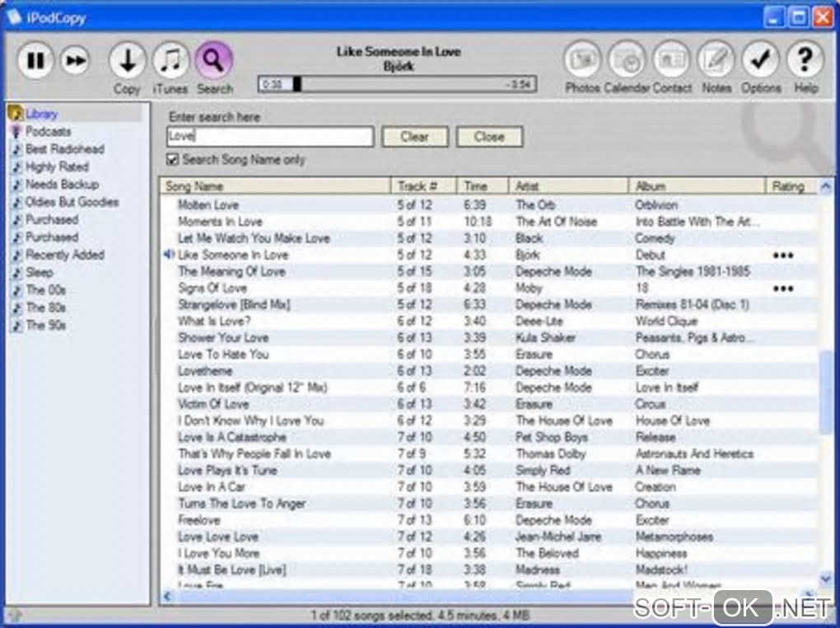The height and width of the screenshot is (628, 840).
Task: Open the Oldies But Goodies playlist
Action: [x=72, y=202]
